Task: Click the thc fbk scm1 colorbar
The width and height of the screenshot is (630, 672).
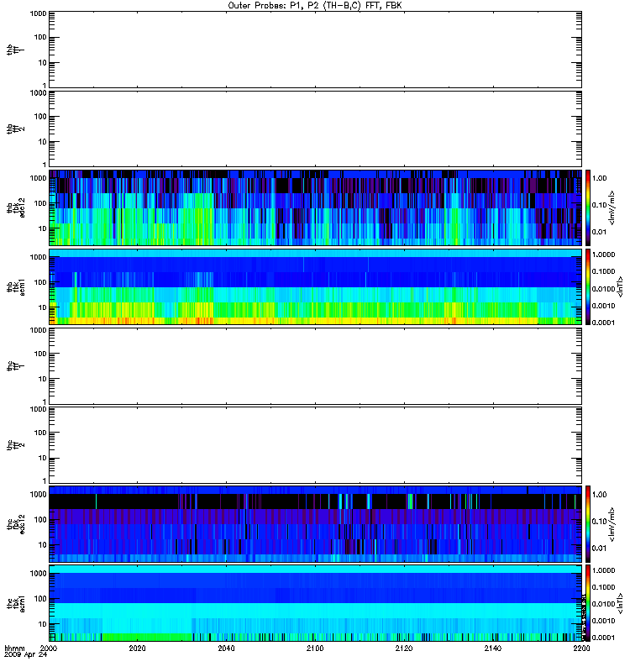Action: [588, 603]
